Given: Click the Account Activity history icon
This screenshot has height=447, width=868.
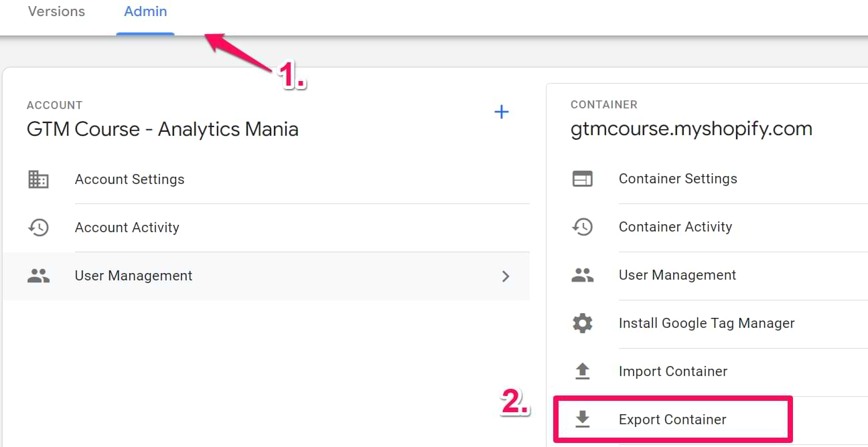Looking at the screenshot, I should 38,228.
